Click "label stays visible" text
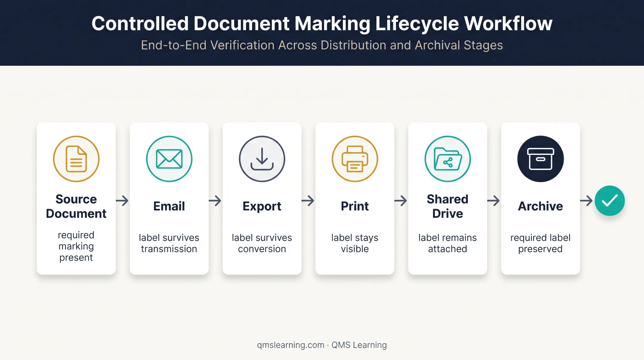Screen dimensions: 644x360 click(x=355, y=243)
